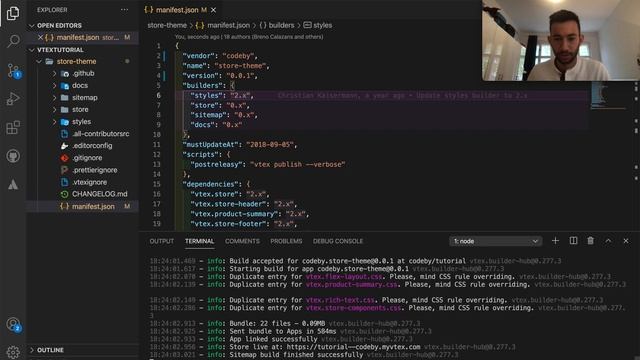Open the tutorial--codeby.myvtex.com link in terminal
Viewport: 640px width, 360px height.
[x=353, y=347]
